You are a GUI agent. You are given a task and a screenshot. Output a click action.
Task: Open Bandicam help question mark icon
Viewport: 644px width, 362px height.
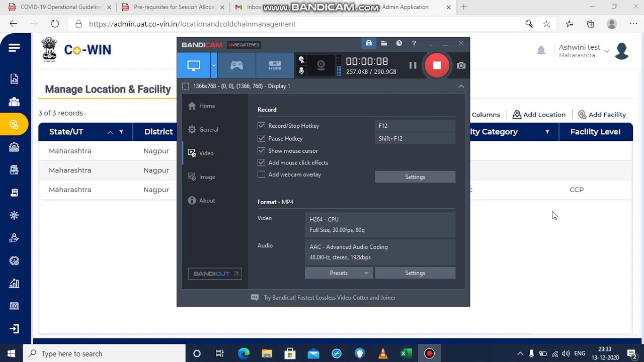click(x=414, y=43)
